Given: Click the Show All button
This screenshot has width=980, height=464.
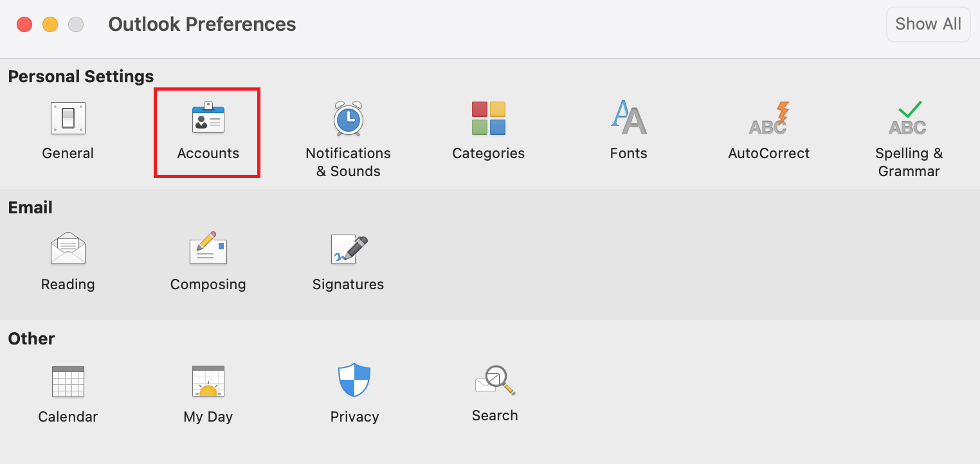Looking at the screenshot, I should click(x=927, y=24).
